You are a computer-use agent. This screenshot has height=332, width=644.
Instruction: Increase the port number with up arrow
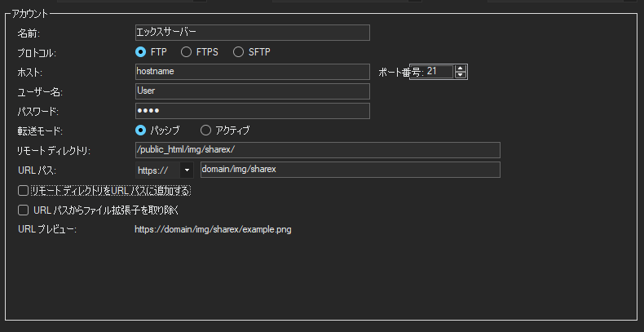click(461, 69)
